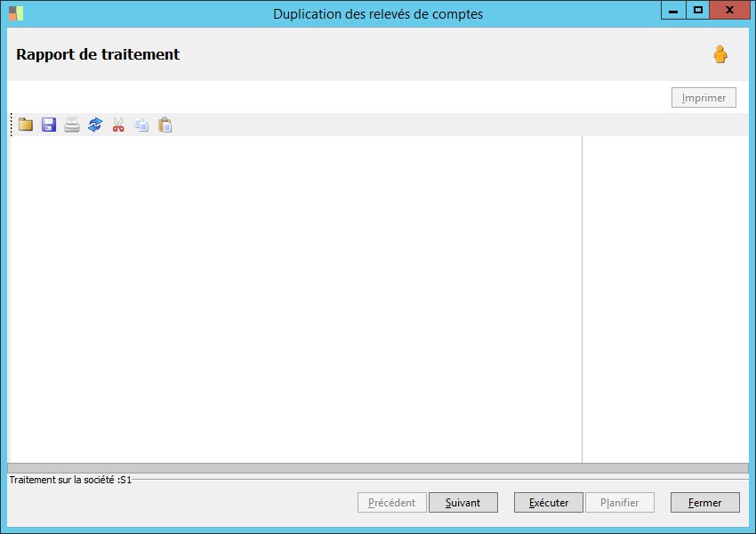Viewport: 756px width, 534px height.
Task: Minimize the Duplication des relevés window
Action: [x=673, y=10]
